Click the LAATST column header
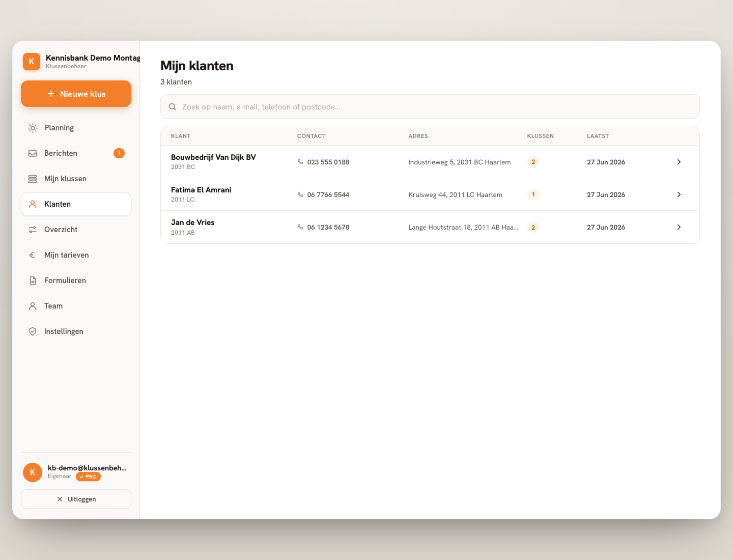The image size is (733, 560). (598, 136)
